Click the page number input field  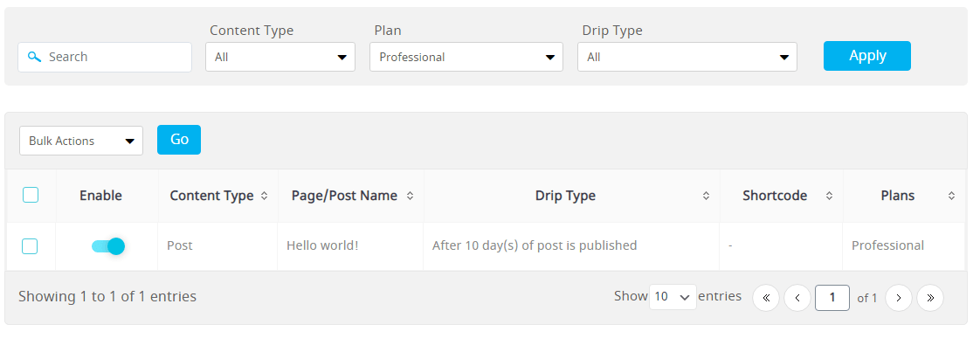coord(832,298)
